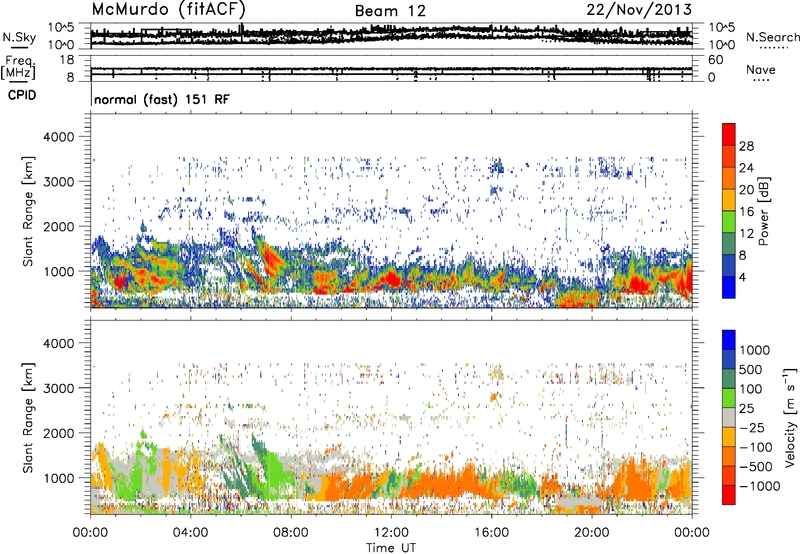The width and height of the screenshot is (800, 554).
Task: Click the '100' velocity colorbar label
Action: 751,389
